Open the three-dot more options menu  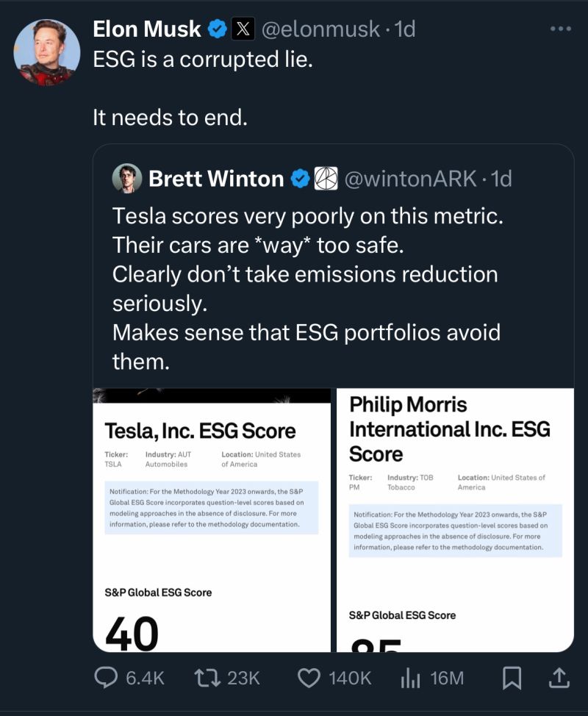pos(560,29)
